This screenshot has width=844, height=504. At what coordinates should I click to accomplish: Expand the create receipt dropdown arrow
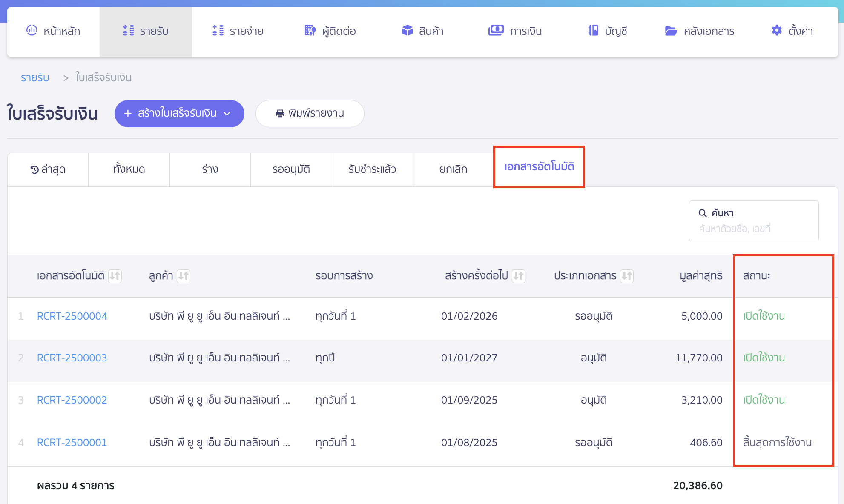pos(227,114)
